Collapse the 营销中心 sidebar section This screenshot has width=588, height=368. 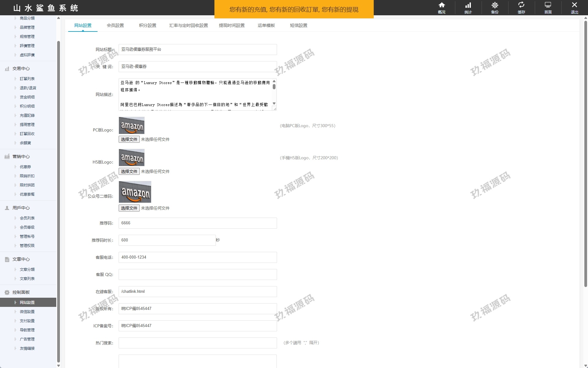click(x=21, y=157)
